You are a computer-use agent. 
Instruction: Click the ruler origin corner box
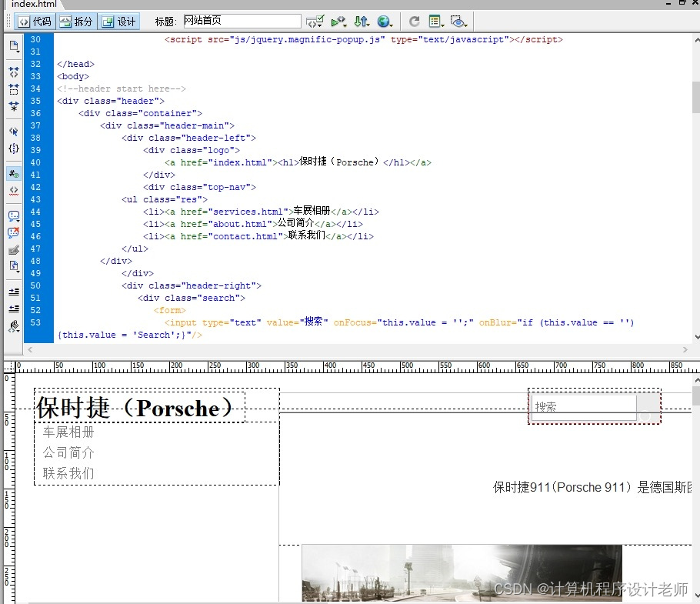coord(8,366)
